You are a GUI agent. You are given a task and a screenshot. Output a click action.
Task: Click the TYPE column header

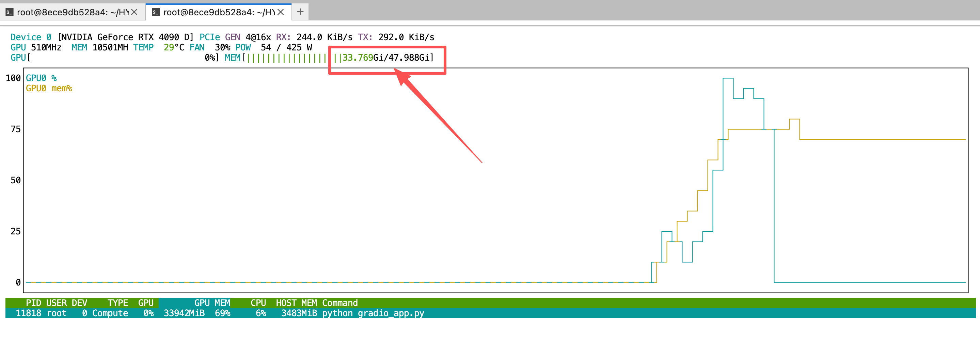[117, 303]
